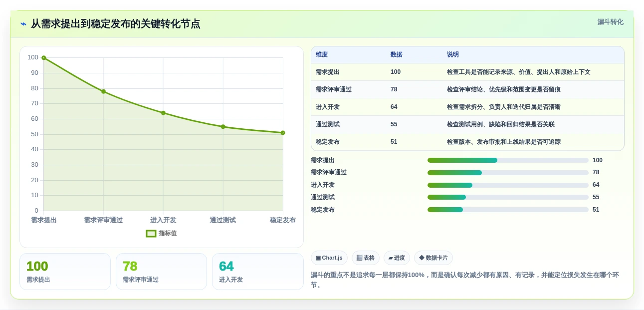Select 进入开发 cell in the table
644x310 pixels.
coord(328,107)
